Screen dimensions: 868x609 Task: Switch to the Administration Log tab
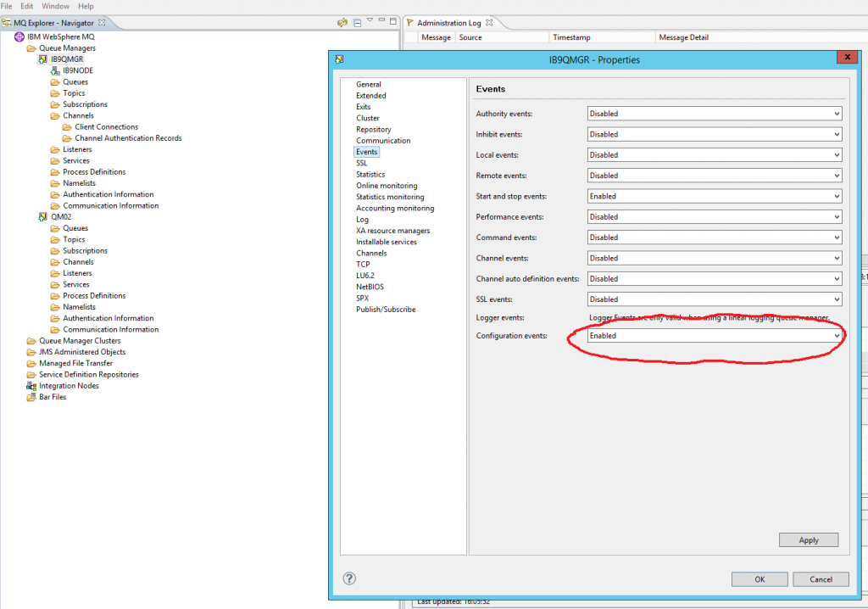click(x=449, y=23)
